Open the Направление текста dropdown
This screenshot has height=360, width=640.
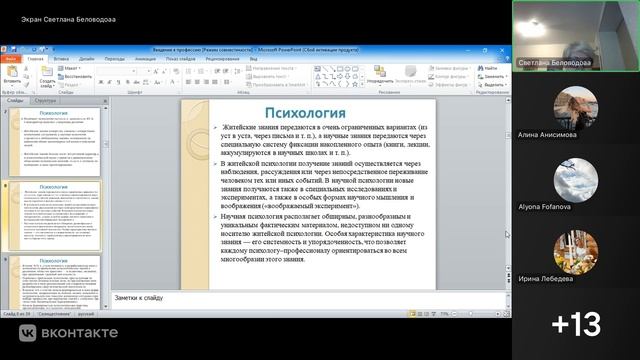click(x=271, y=68)
